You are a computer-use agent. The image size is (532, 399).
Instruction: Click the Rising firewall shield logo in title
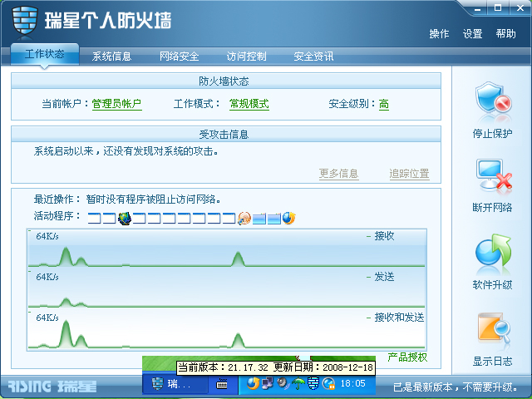click(x=24, y=20)
